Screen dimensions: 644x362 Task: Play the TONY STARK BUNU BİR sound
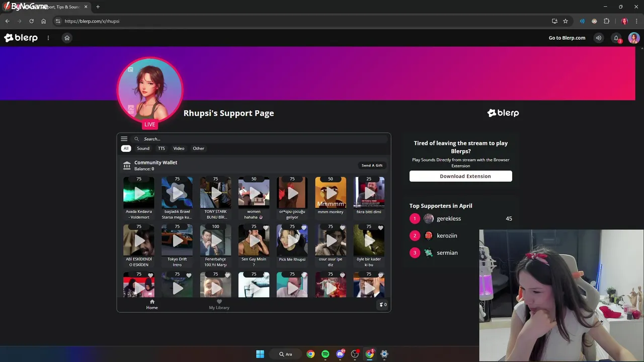click(215, 193)
